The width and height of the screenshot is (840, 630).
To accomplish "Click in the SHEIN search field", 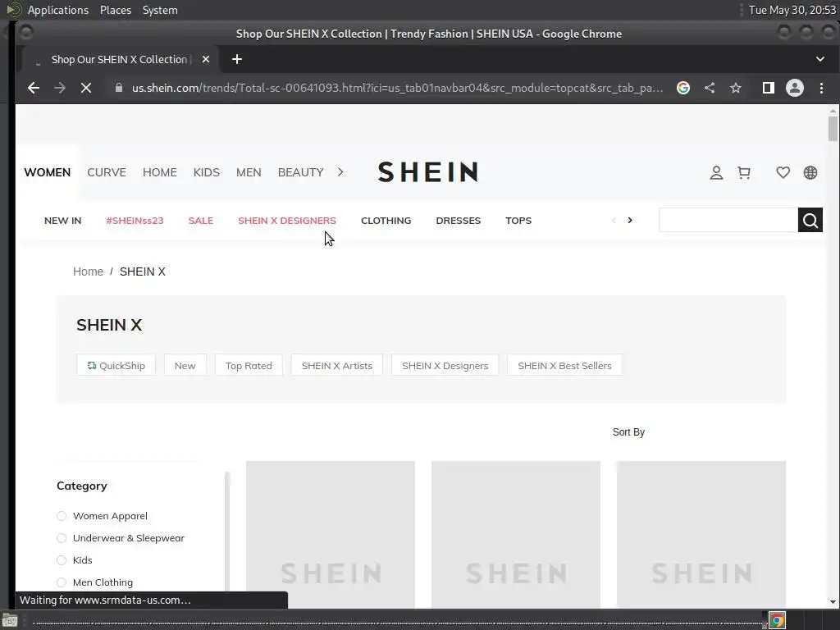I will [728, 220].
